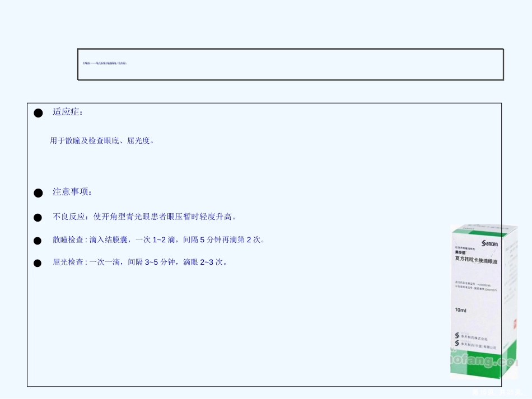The width and height of the screenshot is (532, 399).
Task: Click the "10ml" label on the box
Action: 460,310
